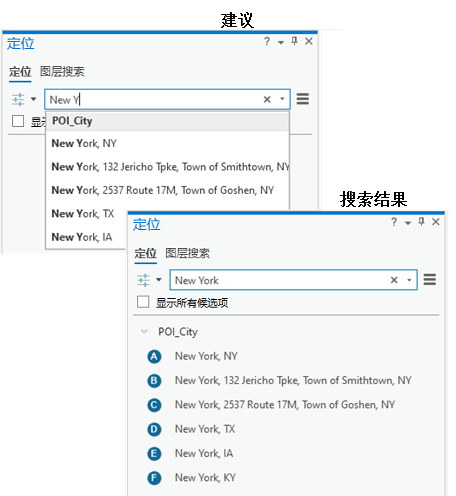The image size is (456, 496).
Task: Open locator settings icon in upper panel
Action: (x=18, y=99)
